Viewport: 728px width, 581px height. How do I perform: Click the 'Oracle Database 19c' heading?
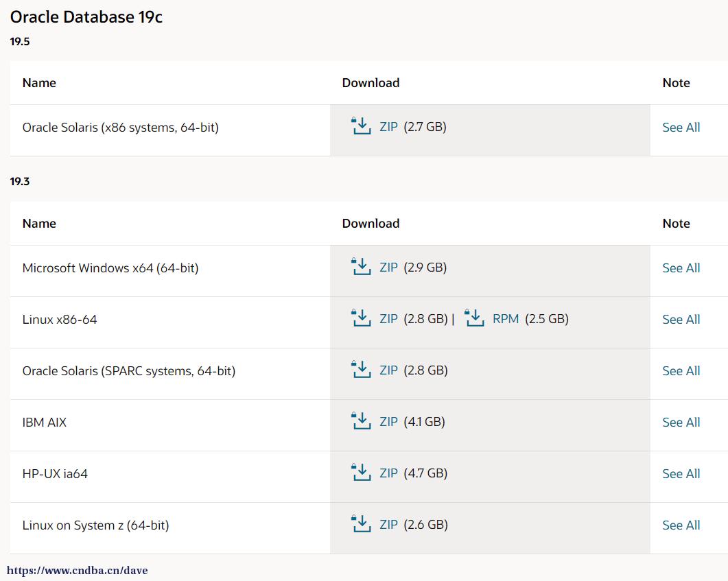click(86, 17)
